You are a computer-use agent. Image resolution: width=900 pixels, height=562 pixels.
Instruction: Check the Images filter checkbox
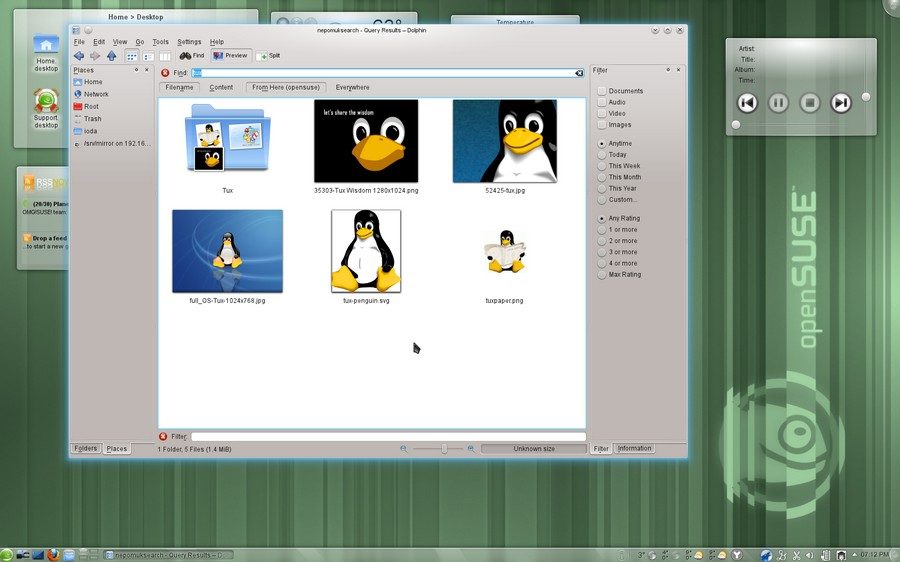(602, 125)
